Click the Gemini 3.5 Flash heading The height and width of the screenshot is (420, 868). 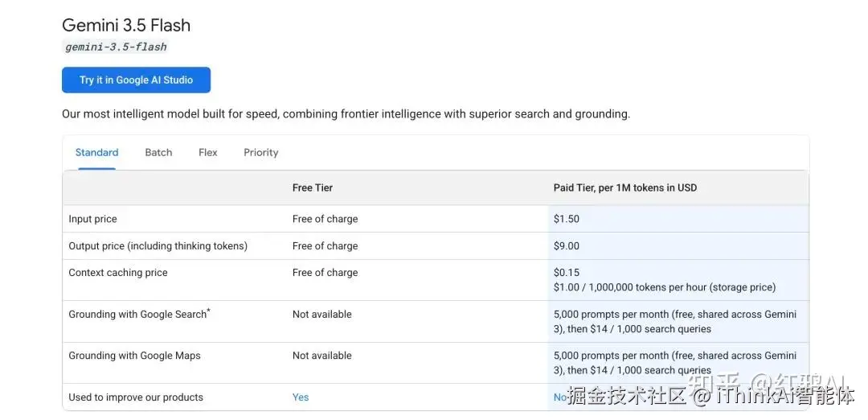126,25
